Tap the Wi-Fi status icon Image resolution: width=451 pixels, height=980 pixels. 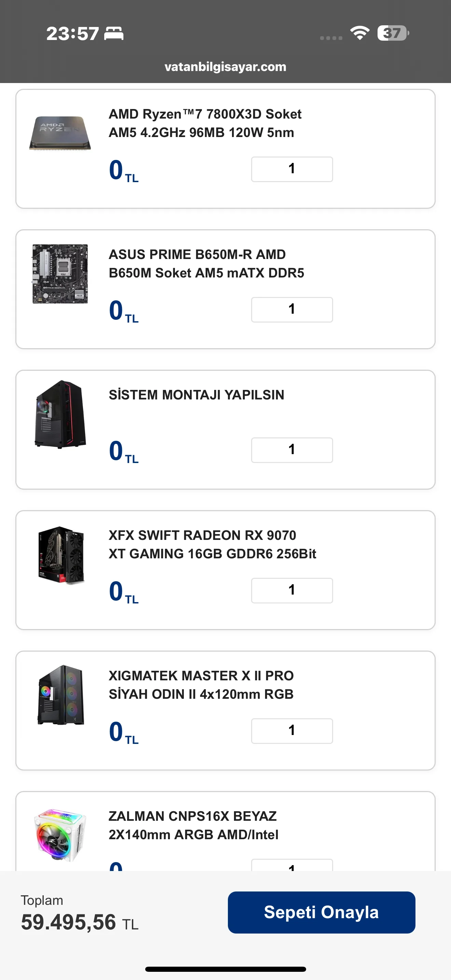[x=360, y=33]
